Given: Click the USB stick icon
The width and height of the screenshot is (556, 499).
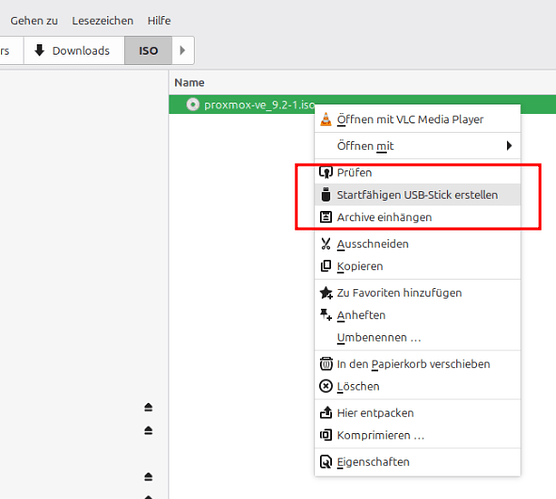Looking at the screenshot, I should (326, 195).
